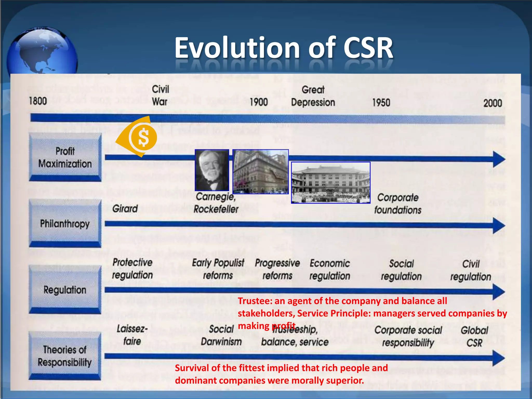The width and height of the screenshot is (532, 399).
Task: Click the Profit Maximization box
Action: [65, 157]
